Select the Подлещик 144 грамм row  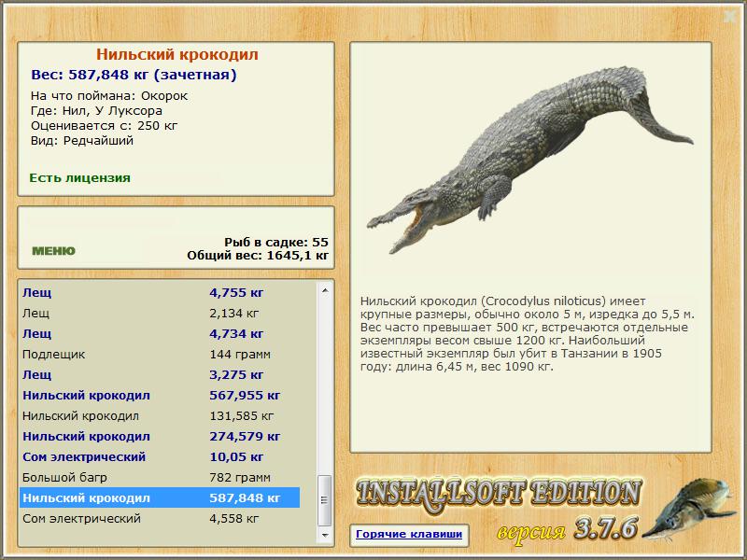pyautogui.click(x=160, y=354)
